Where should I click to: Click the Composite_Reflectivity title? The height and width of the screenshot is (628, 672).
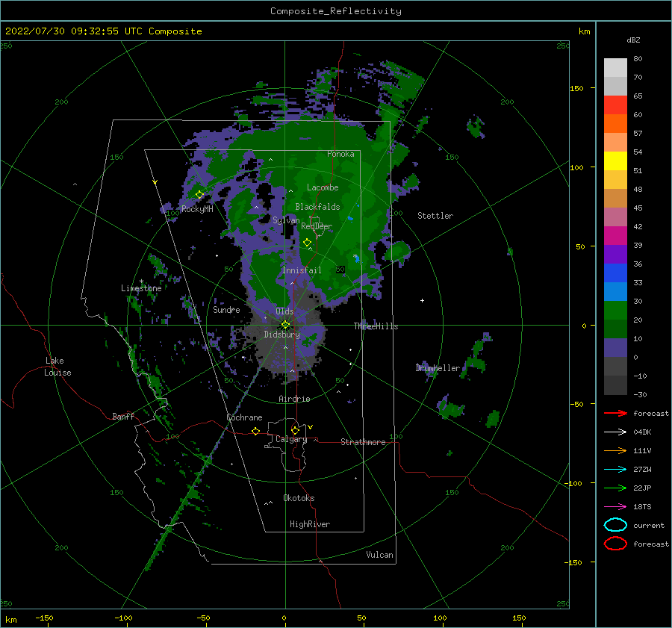coord(336,11)
